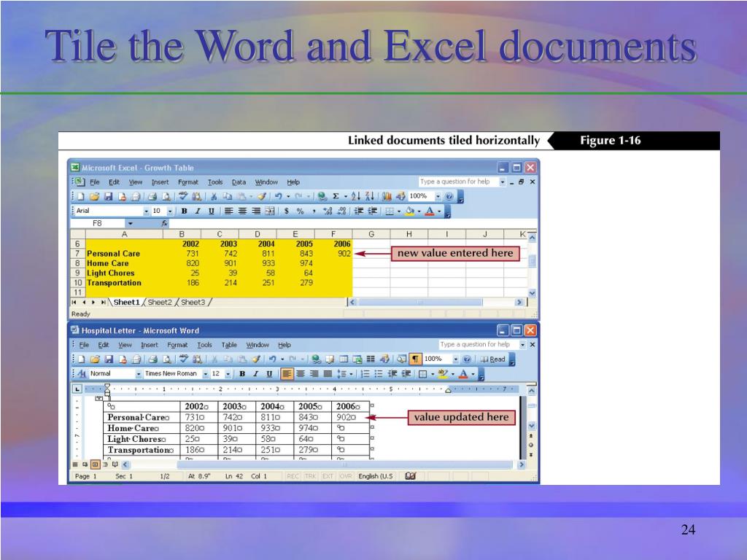Screen dimensions: 747x560
Task: Click the Percent Style icon in Excel
Action: 300,211
